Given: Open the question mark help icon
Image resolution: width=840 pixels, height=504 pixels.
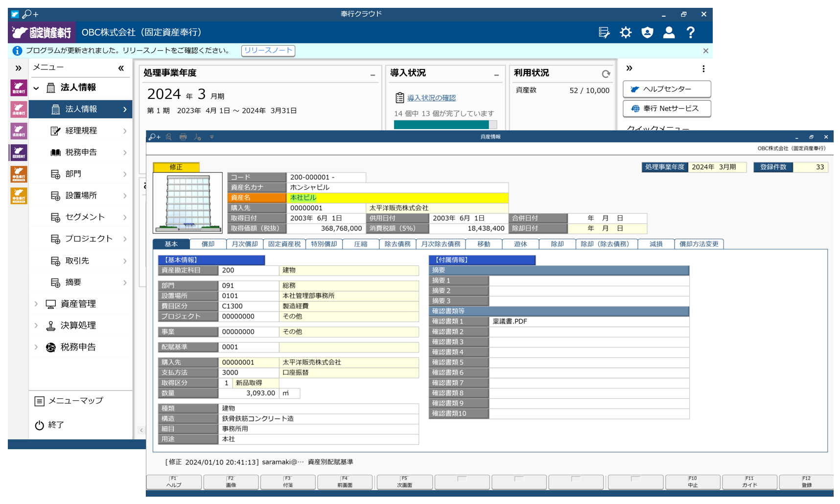Looking at the screenshot, I should (690, 33).
